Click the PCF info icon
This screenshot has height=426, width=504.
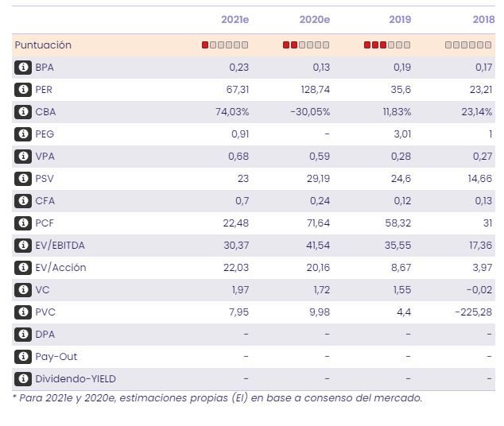(x=23, y=223)
